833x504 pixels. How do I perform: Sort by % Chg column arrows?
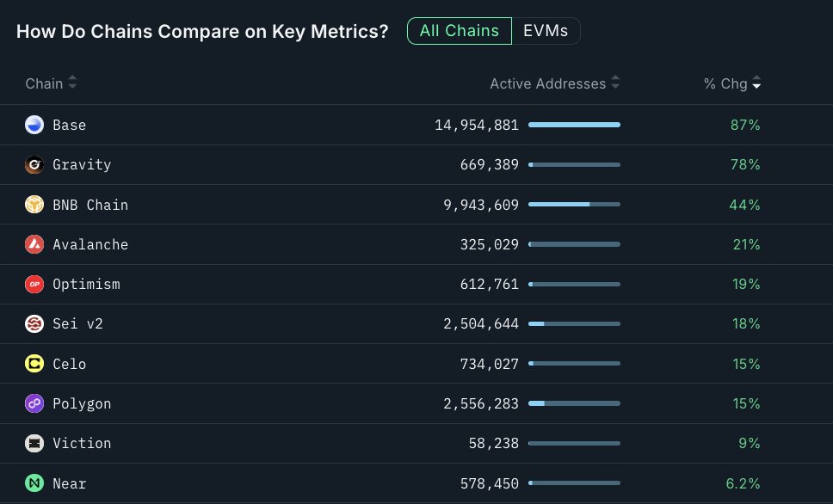[x=756, y=83]
